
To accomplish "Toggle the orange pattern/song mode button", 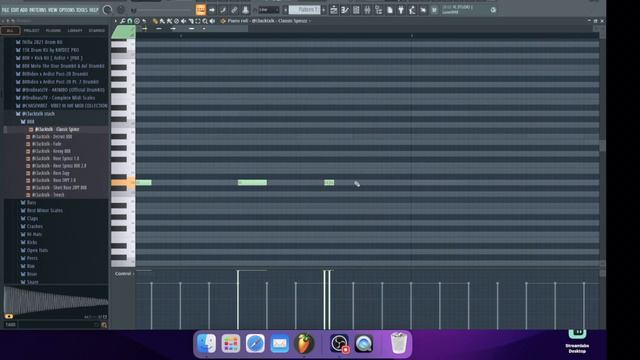I will [x=200, y=10].
